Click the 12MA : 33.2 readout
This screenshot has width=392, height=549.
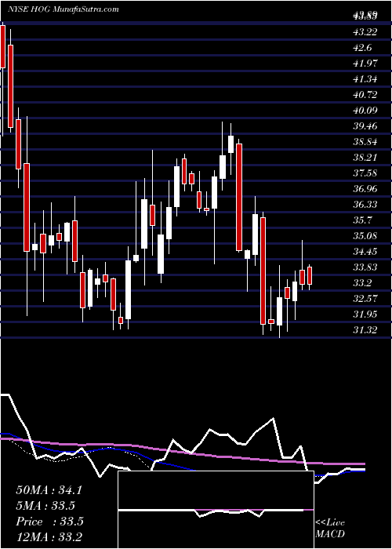49,536
